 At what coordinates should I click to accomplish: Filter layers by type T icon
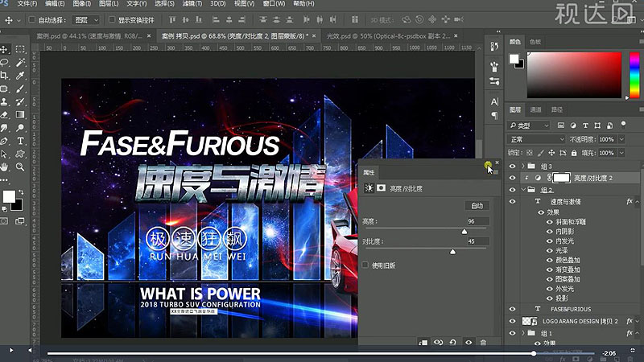(585, 125)
